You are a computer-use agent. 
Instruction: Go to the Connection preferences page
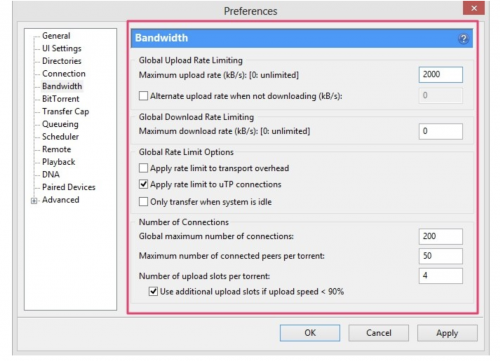[64, 74]
